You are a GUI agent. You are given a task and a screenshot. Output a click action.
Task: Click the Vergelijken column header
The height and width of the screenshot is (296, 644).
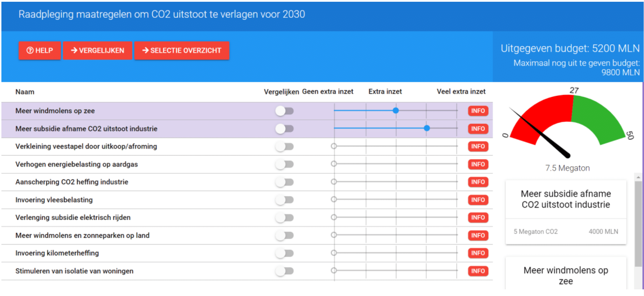[x=281, y=92]
